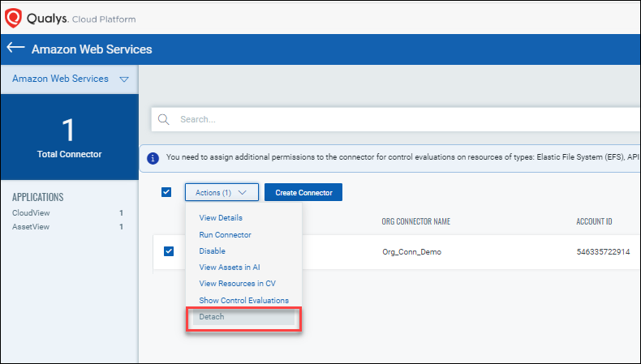This screenshot has width=641, height=364.
Task: Select Disable from the Actions menu
Action: point(212,251)
